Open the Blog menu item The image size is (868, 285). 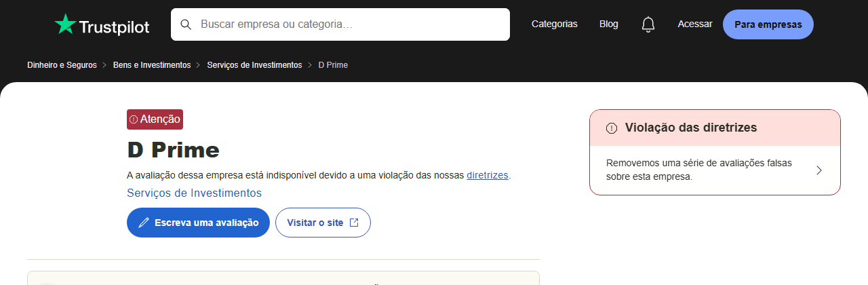pos(609,24)
